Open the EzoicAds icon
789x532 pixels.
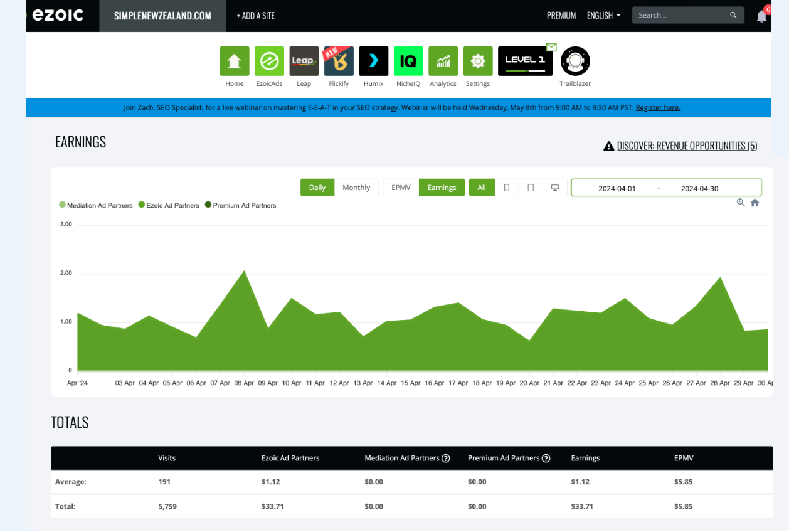[269, 61]
